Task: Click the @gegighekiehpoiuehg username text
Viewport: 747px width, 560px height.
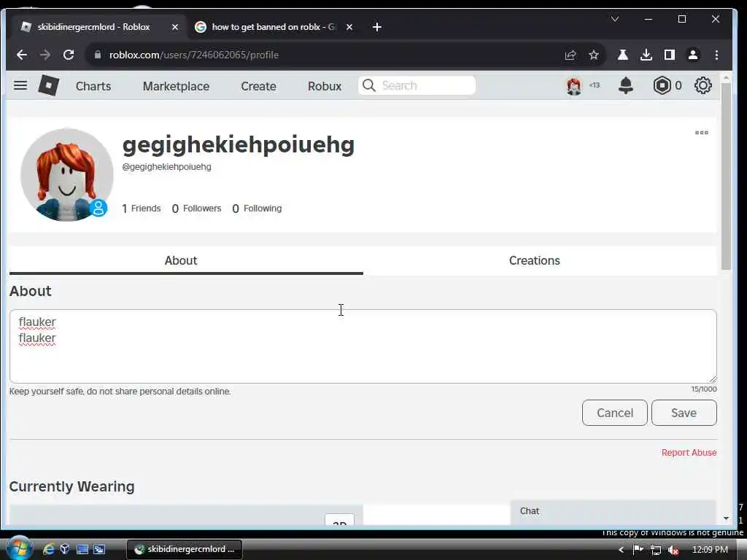Action: 167,167
